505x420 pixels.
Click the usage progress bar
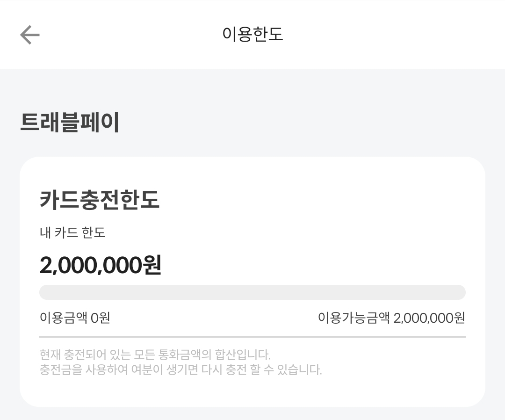pyautogui.click(x=252, y=292)
